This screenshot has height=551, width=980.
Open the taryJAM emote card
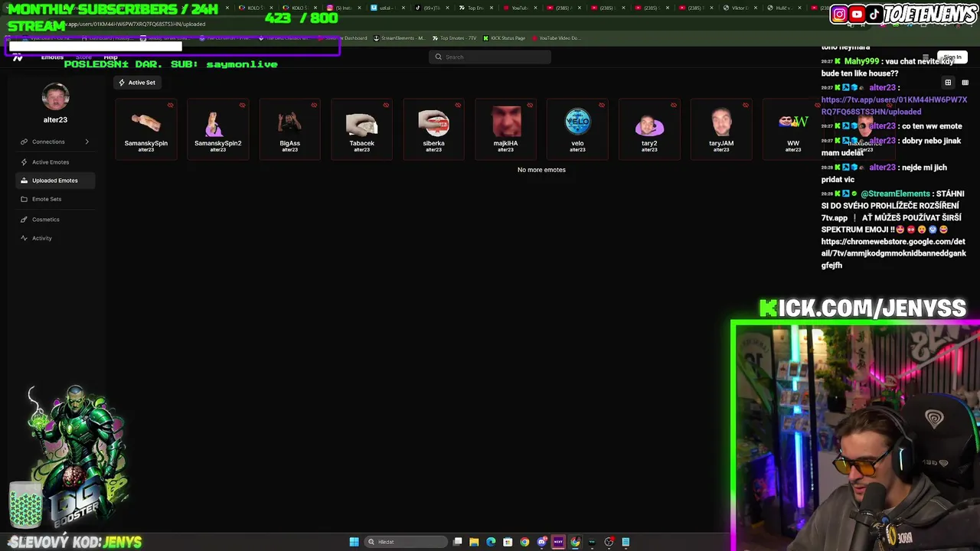[721, 129]
